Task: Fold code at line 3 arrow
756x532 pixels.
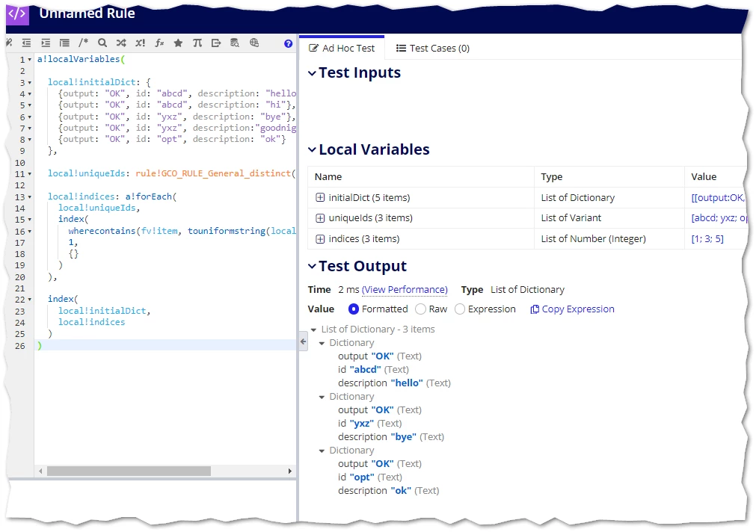Action: [x=30, y=83]
